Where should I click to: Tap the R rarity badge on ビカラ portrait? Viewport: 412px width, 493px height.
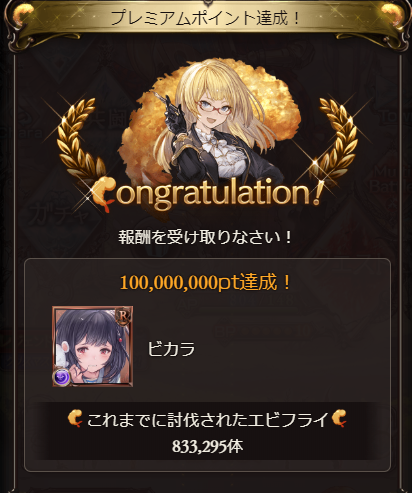[123, 317]
